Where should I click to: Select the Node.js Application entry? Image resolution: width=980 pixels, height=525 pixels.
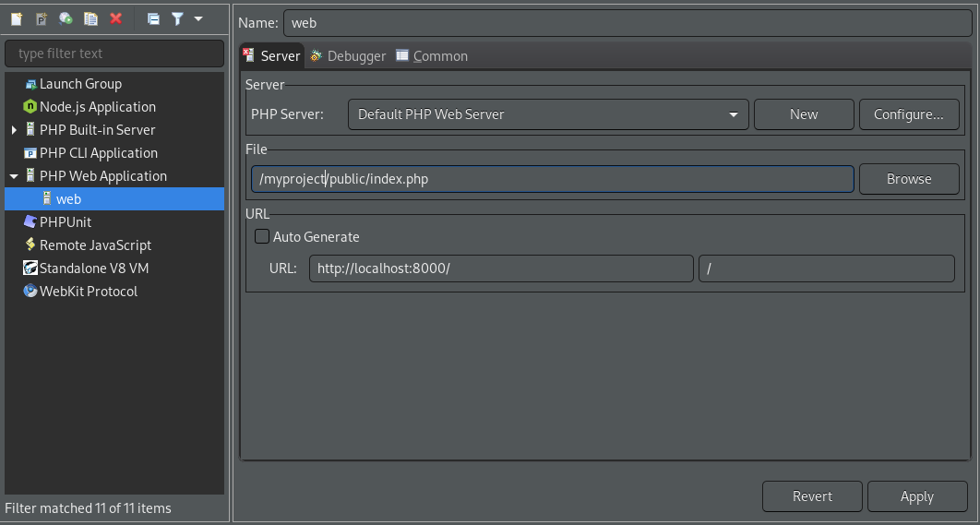tap(97, 107)
